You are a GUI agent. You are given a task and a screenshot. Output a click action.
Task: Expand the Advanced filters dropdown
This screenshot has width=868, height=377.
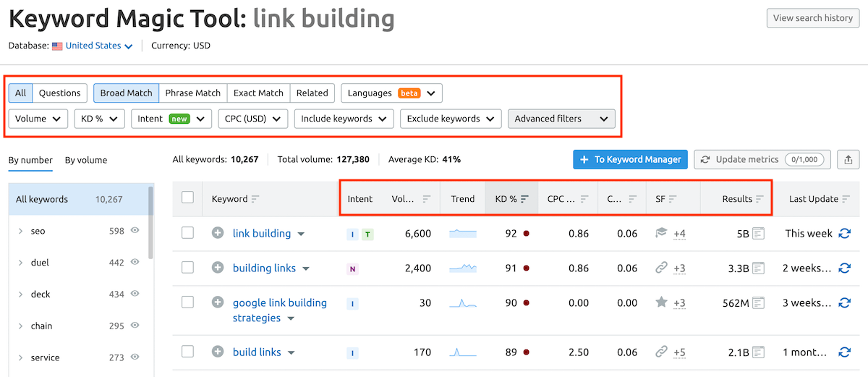click(561, 119)
